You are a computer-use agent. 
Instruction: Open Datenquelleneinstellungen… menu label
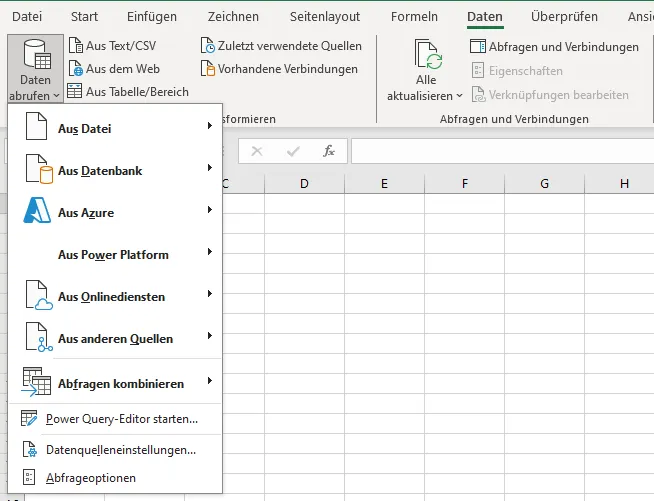pyautogui.click(x=121, y=450)
